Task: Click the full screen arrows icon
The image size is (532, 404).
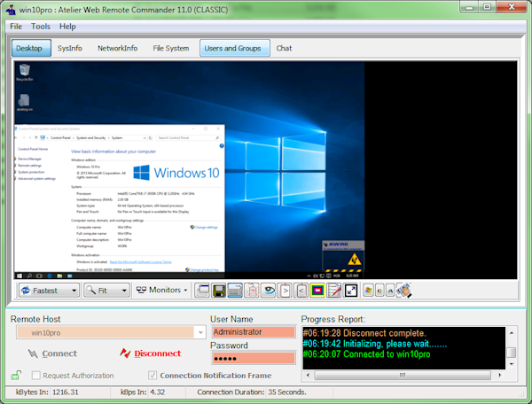Action: point(351,291)
